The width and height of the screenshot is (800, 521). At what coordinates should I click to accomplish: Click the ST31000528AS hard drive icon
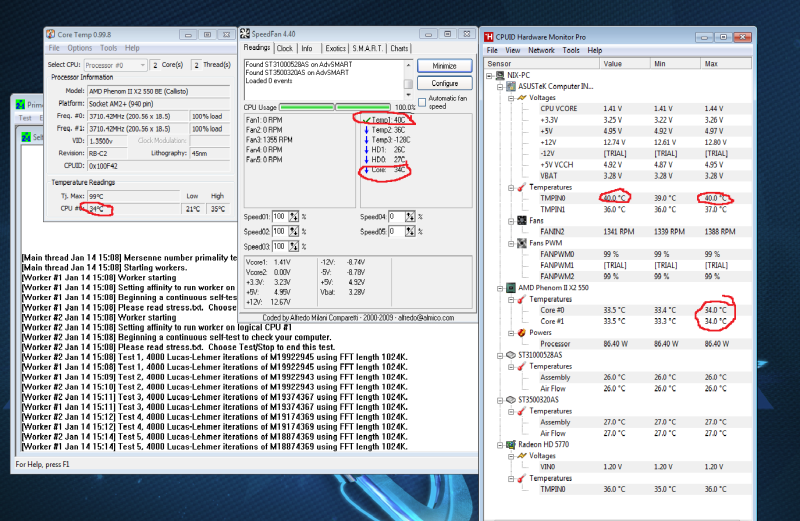click(511, 355)
